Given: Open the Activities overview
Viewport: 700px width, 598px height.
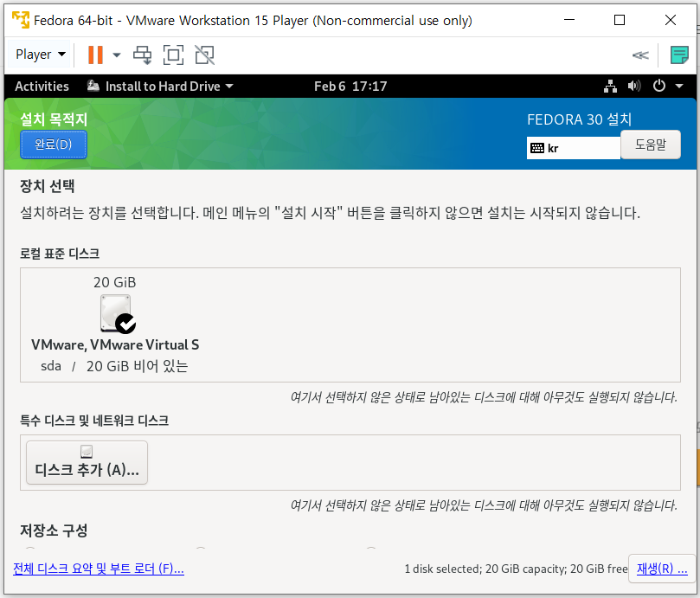Looking at the screenshot, I should 42,87.
